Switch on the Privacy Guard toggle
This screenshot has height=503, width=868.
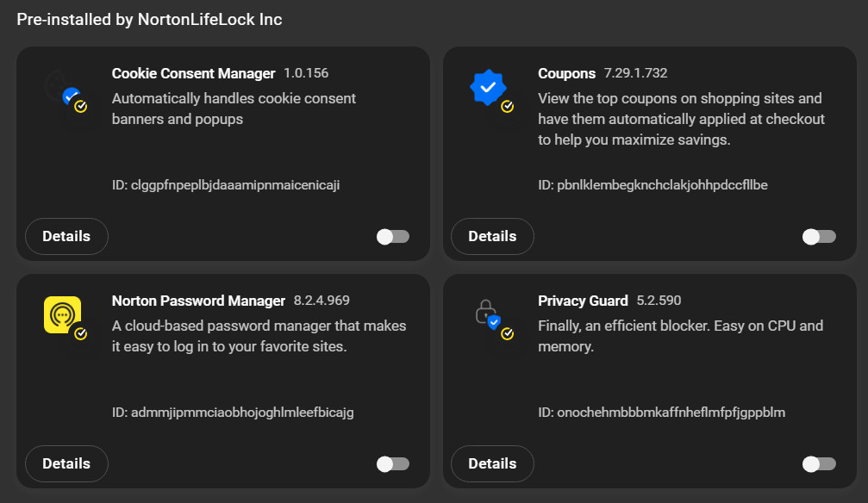tap(819, 463)
